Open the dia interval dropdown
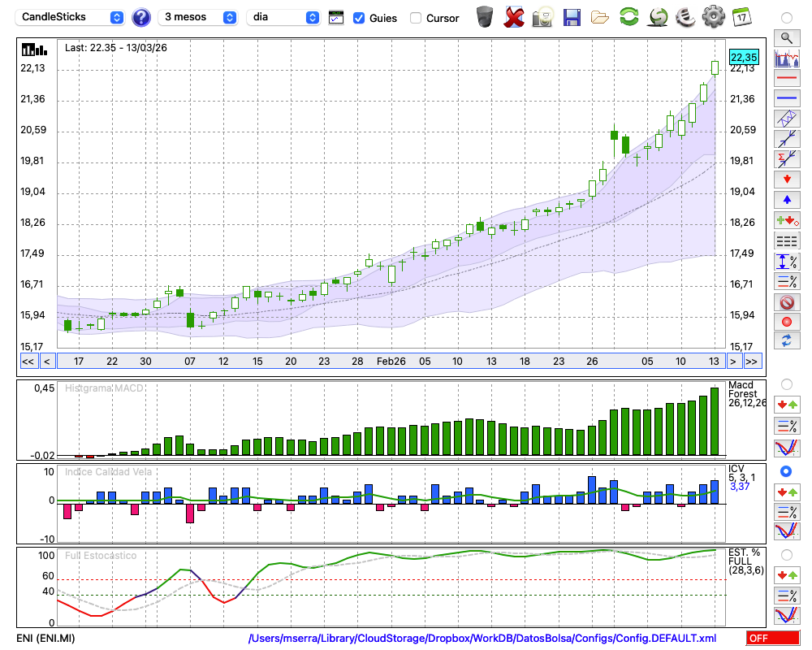The width and height of the screenshot is (812, 650). pos(283,17)
